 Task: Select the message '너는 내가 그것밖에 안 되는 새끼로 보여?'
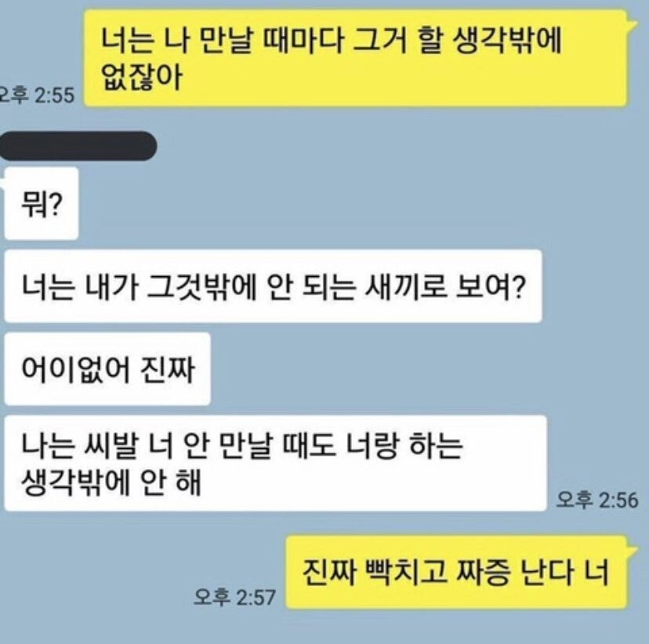tap(274, 286)
